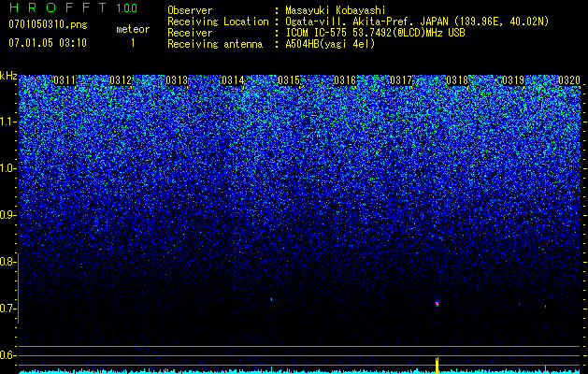Image resolution: width=588 pixels, height=374 pixels.
Task: Click the 0317 time marker label
Action: pos(401,80)
